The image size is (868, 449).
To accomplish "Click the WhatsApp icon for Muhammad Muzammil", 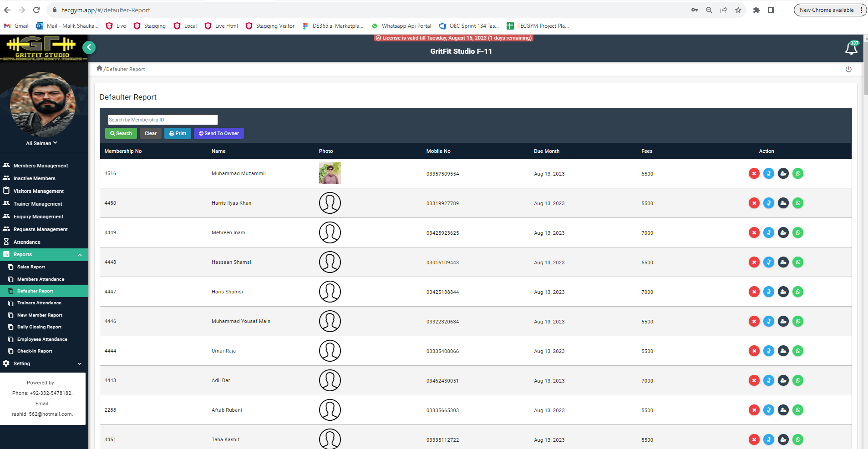I will (797, 173).
